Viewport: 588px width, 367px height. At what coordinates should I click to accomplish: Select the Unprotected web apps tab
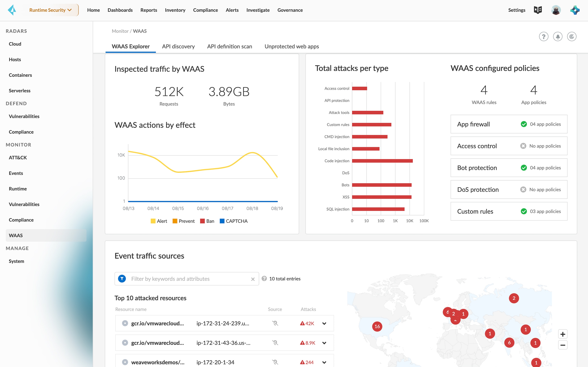[292, 46]
